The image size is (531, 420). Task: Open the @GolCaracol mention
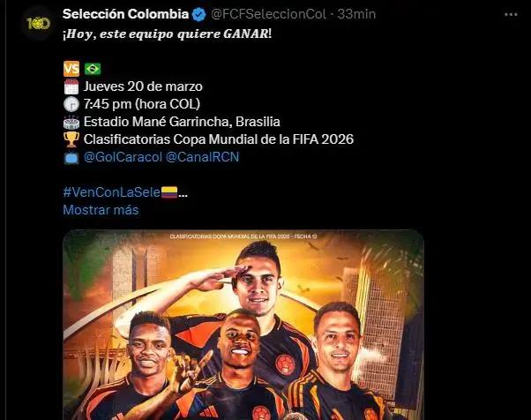point(123,157)
